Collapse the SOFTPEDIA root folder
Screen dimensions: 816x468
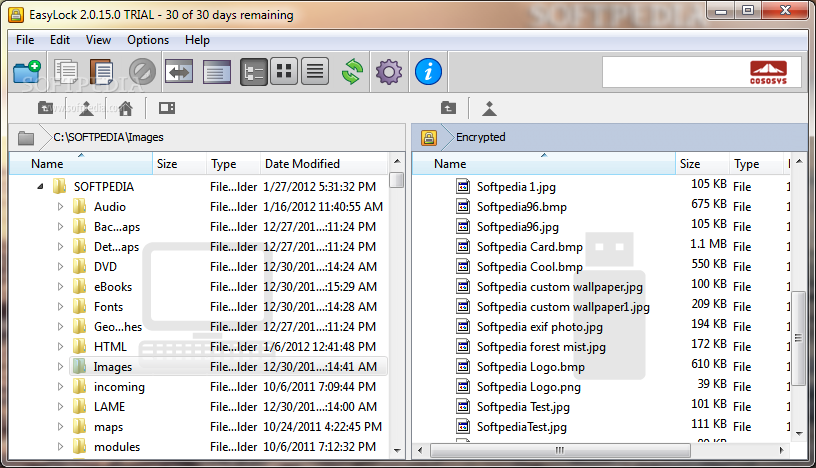pos(40,186)
